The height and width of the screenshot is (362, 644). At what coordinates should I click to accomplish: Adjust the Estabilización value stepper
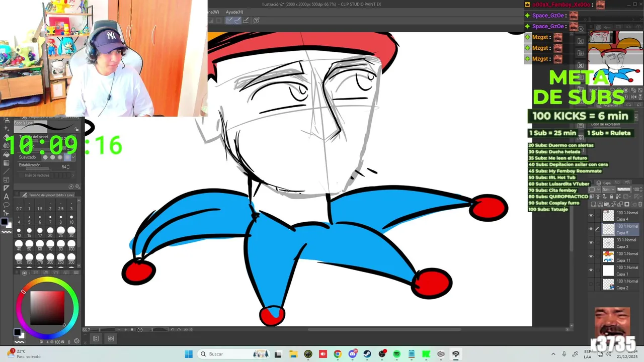tap(68, 167)
